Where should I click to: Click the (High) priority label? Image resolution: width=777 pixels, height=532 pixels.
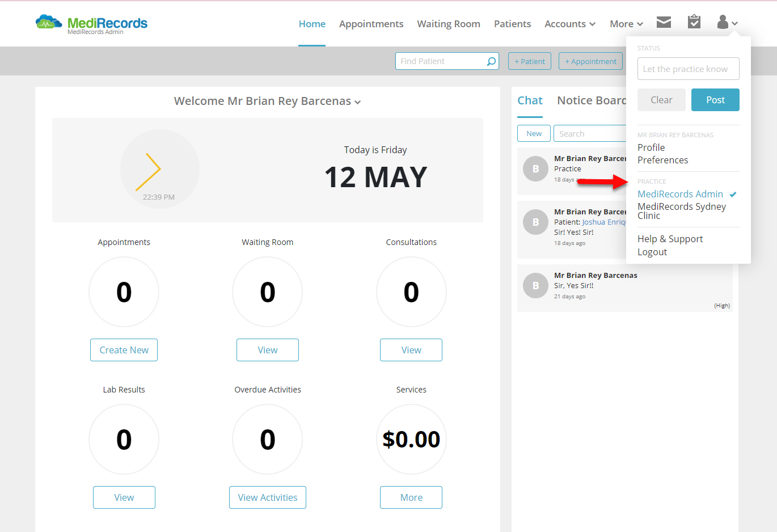pos(722,306)
